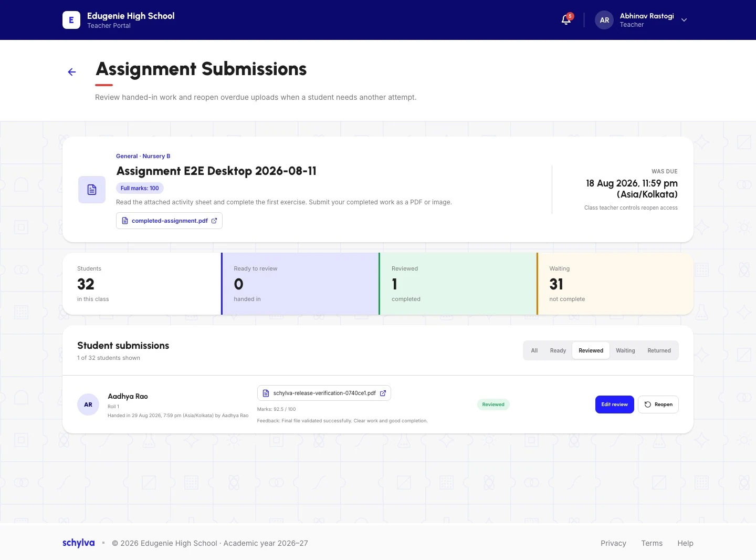Click the assignment document icon

pyautogui.click(x=92, y=190)
